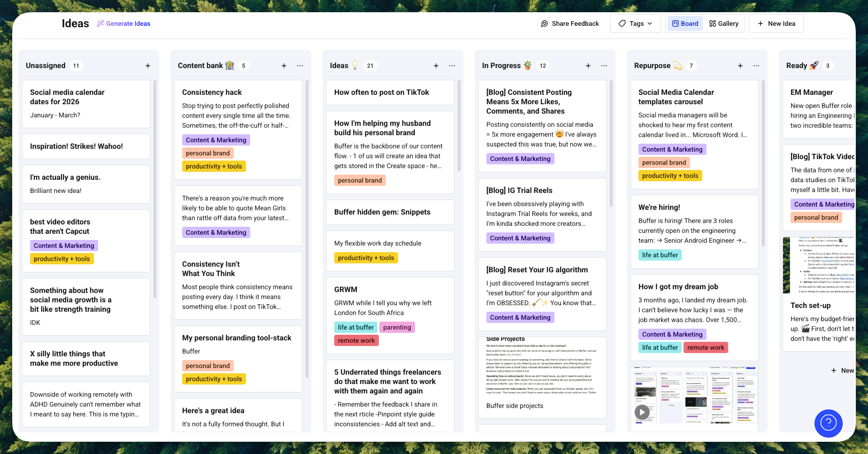Click the Share Feedback speech bubble icon

[544, 23]
